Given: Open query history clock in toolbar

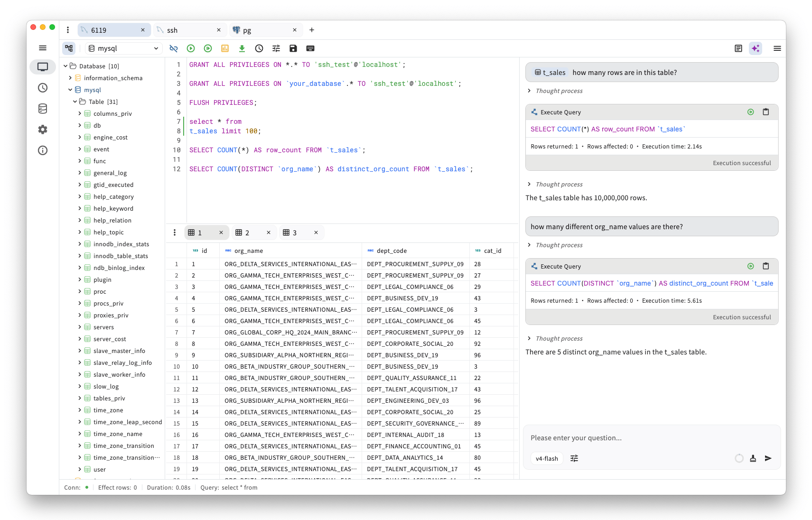Looking at the screenshot, I should (x=259, y=48).
